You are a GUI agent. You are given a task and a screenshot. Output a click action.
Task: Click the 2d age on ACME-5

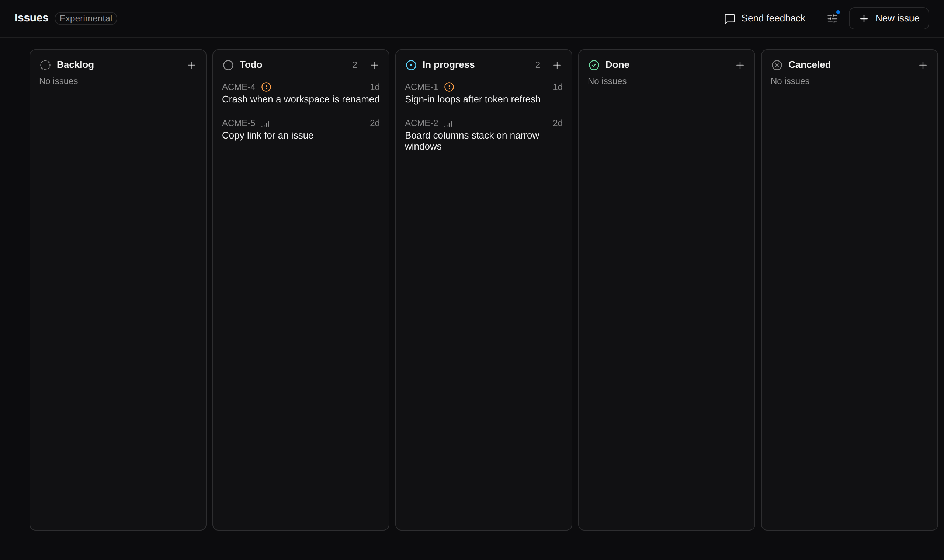[x=375, y=123]
